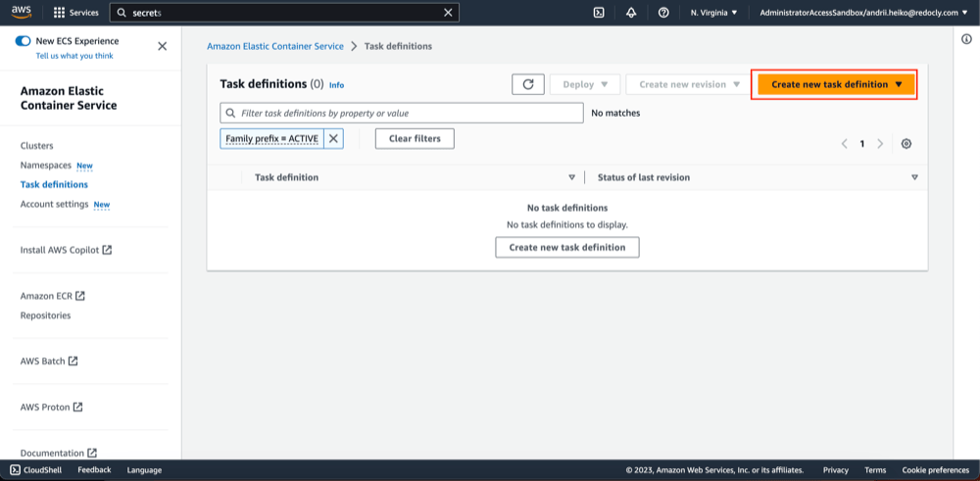The height and width of the screenshot is (481, 980).
Task: Select Namespaces in the sidebar
Action: point(46,166)
